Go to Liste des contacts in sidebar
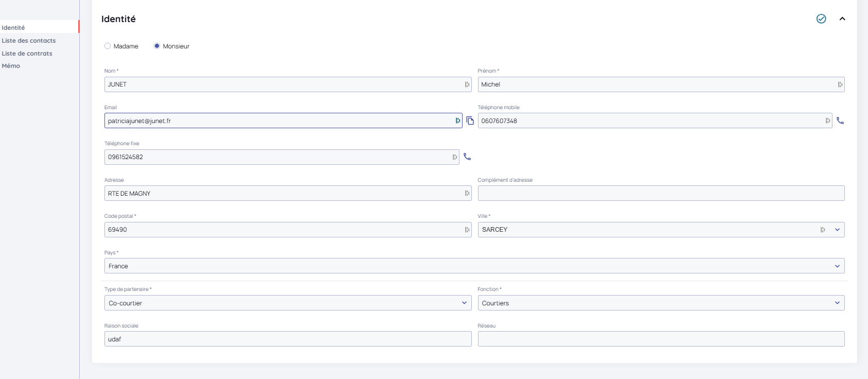The height and width of the screenshot is (379, 868). [x=29, y=41]
